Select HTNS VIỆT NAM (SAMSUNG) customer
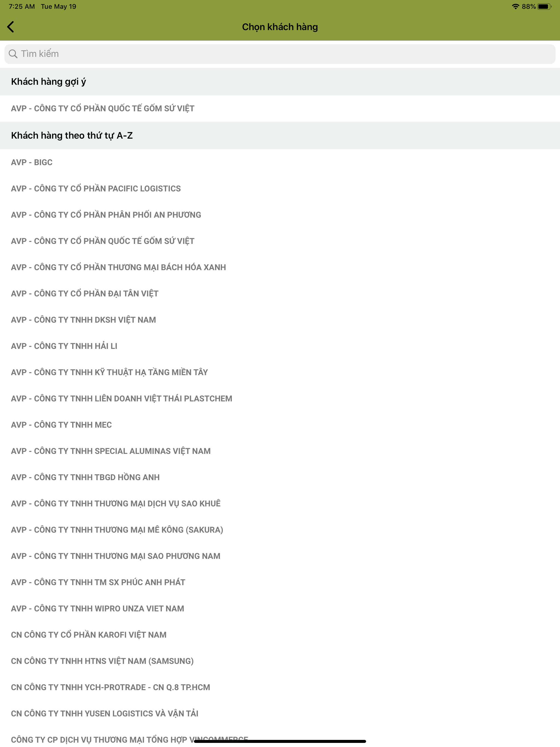560x747 pixels. point(280,661)
